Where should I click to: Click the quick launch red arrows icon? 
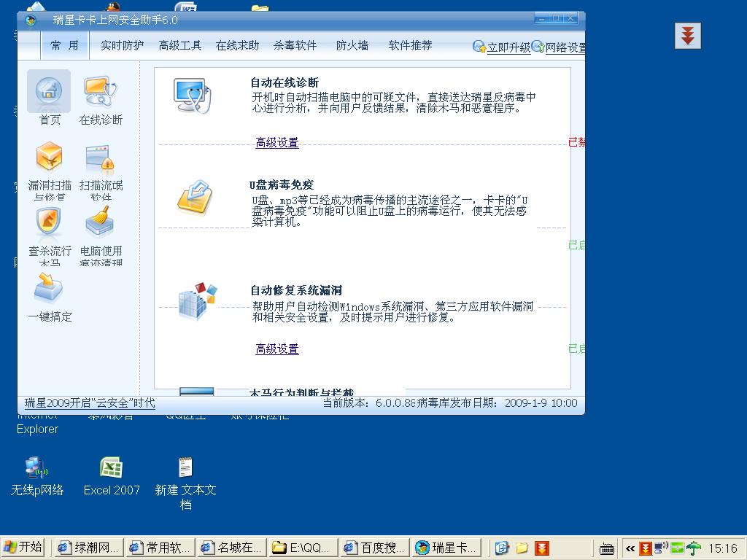(x=542, y=548)
